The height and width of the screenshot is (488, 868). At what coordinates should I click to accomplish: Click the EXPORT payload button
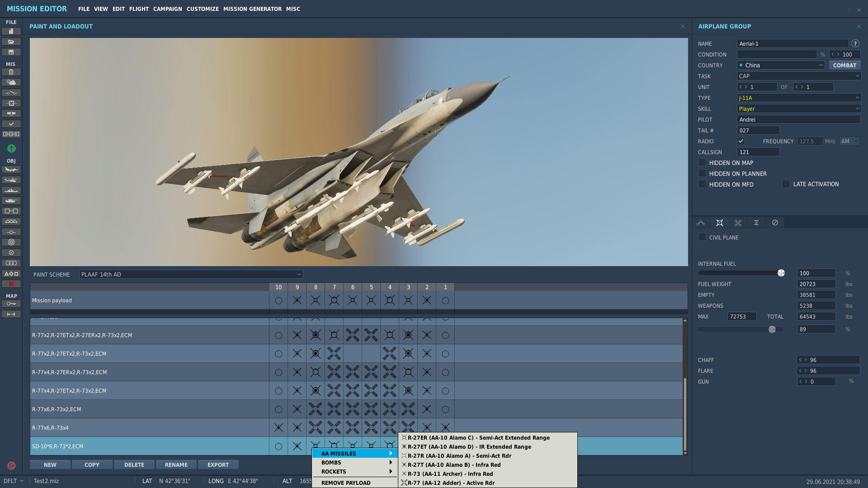[218, 465]
